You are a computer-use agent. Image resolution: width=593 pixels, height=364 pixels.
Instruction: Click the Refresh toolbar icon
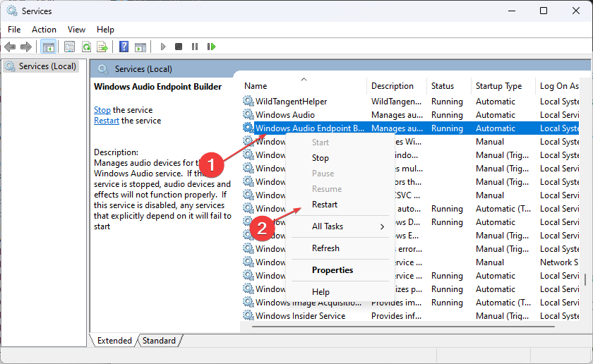point(86,47)
